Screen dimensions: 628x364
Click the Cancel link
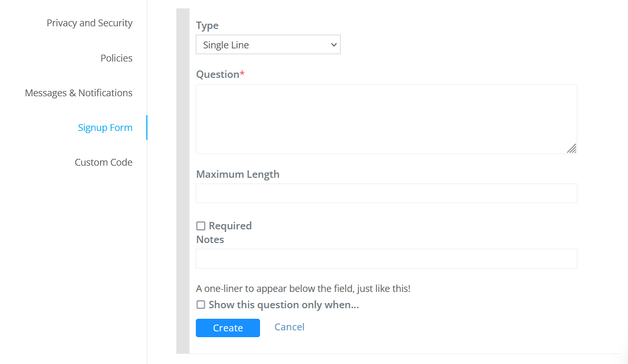(x=289, y=327)
